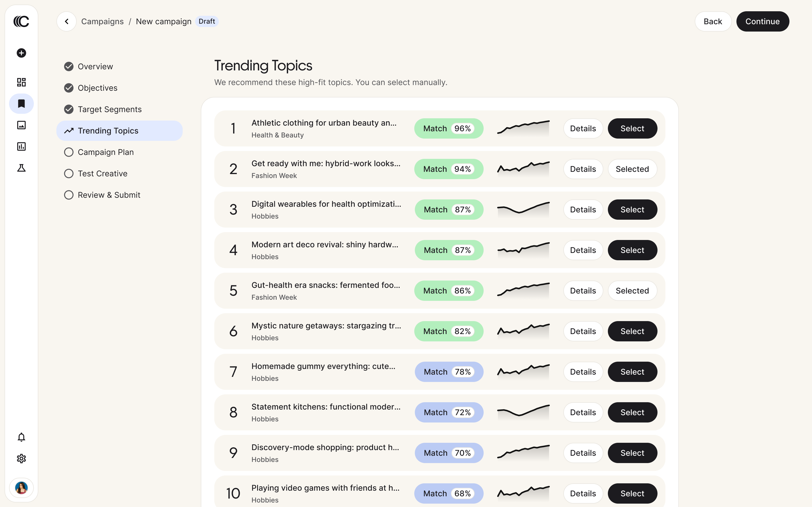
Task: Open the bookmark campaigns icon
Action: (21, 104)
